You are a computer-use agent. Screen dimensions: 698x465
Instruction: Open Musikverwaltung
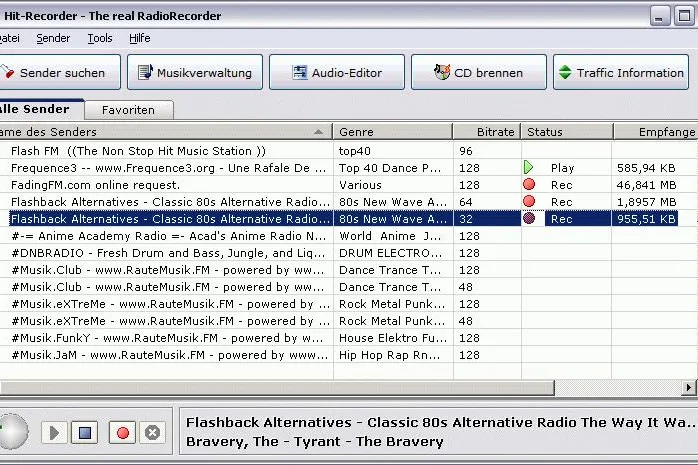195,73
